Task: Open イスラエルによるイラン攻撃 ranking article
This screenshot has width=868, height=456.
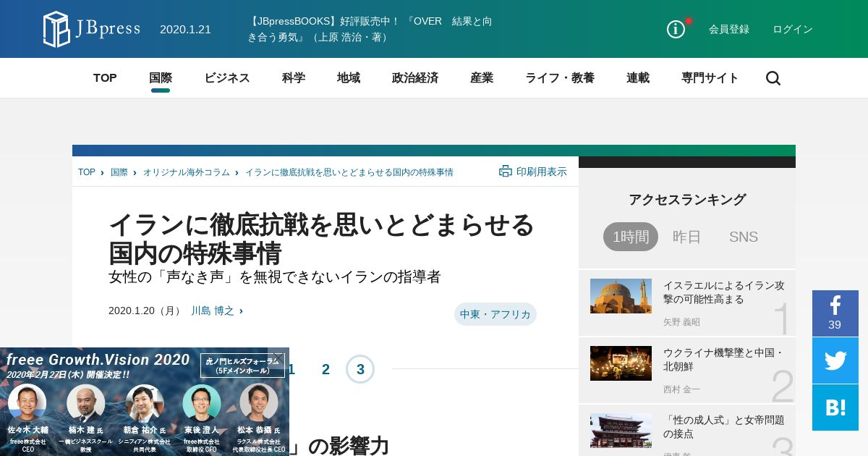Action: (x=724, y=292)
